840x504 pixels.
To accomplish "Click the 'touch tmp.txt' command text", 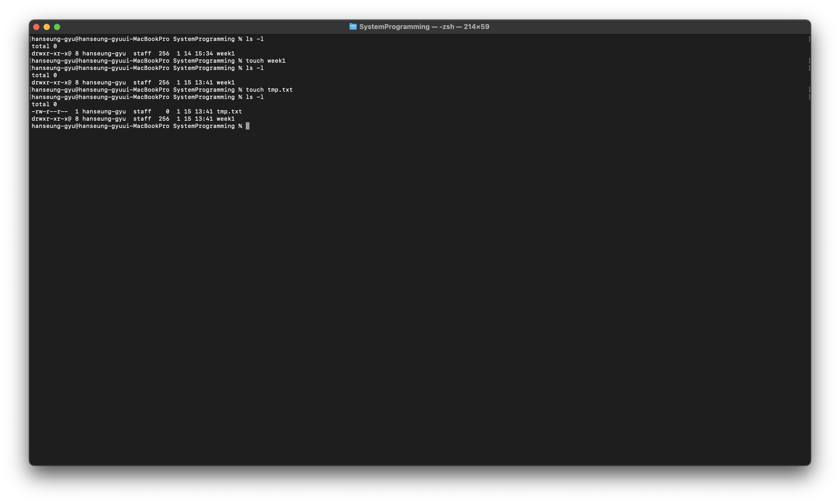I will pos(269,90).
